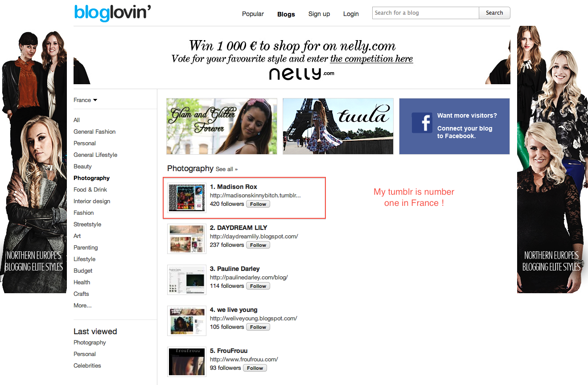Open the See all » Photography link
Screen dimensions: 588x385
tap(226, 169)
